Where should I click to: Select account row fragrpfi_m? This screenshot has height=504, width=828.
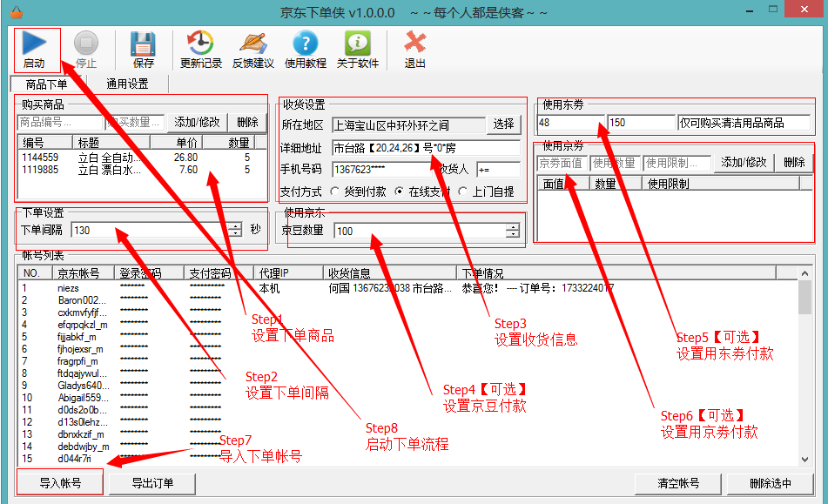pyautogui.click(x=407, y=361)
